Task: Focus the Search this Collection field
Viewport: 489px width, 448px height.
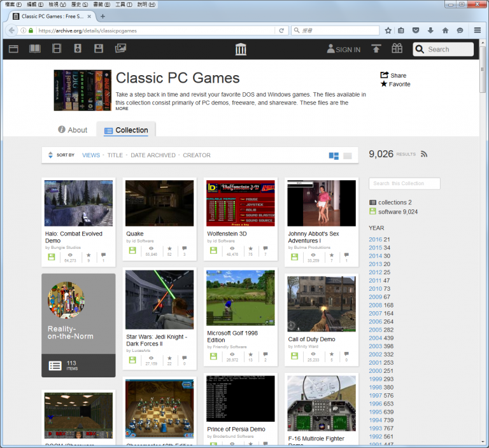Action: tap(404, 183)
